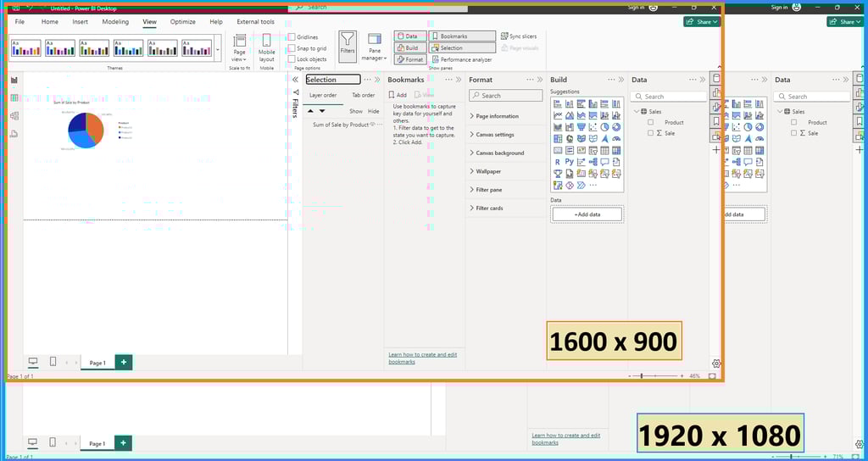Select the pie chart visual on the canvas
868x461 pixels.
(x=86, y=130)
